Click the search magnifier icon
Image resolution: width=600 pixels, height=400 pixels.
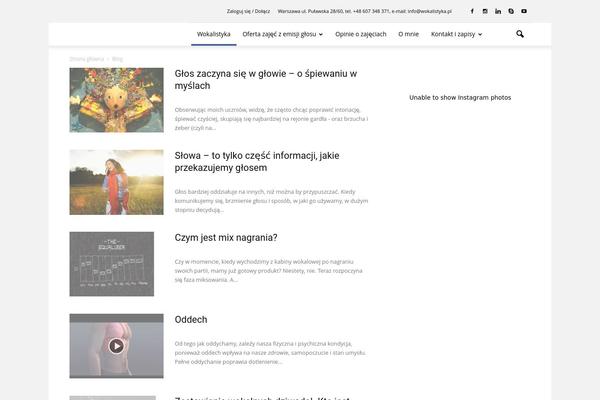point(520,34)
